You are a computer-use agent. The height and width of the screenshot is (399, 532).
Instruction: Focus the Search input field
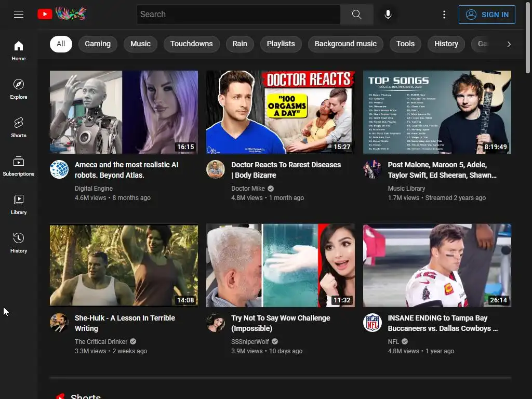[238, 14]
